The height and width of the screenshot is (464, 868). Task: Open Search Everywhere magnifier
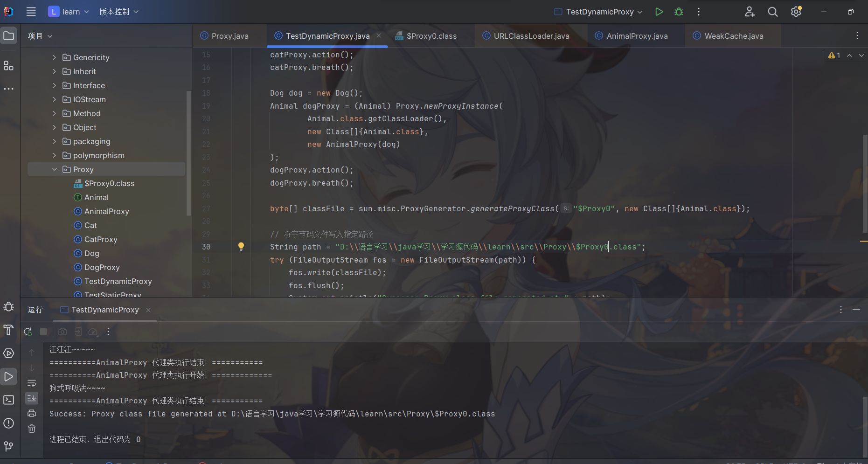tap(773, 12)
